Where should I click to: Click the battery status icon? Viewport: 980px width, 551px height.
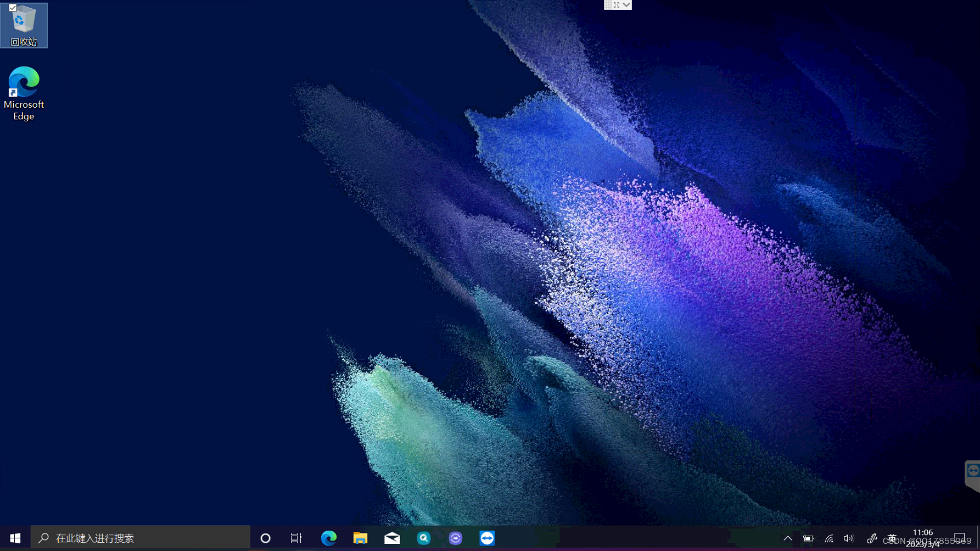[x=808, y=538]
